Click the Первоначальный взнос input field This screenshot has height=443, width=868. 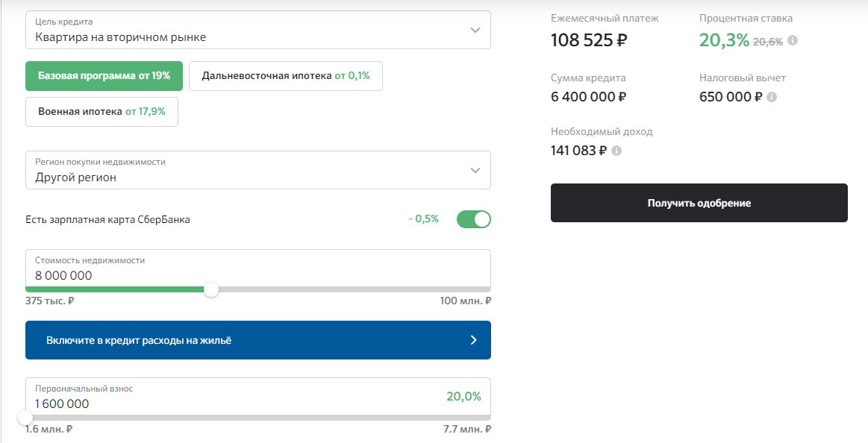coord(258,397)
